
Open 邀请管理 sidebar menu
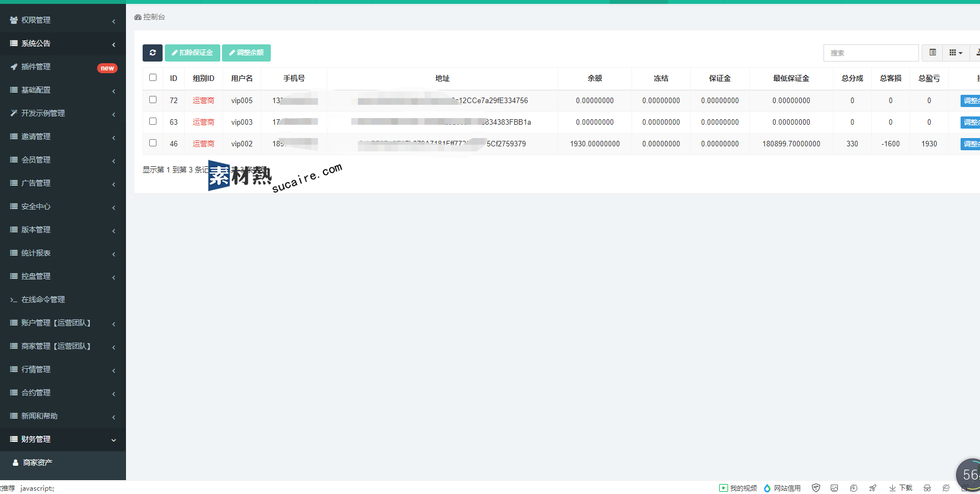63,136
